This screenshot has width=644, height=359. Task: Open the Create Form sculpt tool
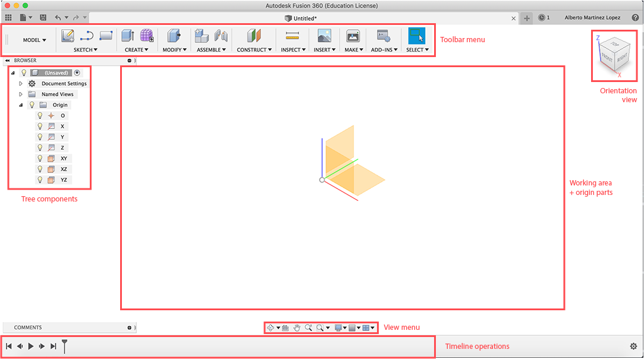pos(147,36)
